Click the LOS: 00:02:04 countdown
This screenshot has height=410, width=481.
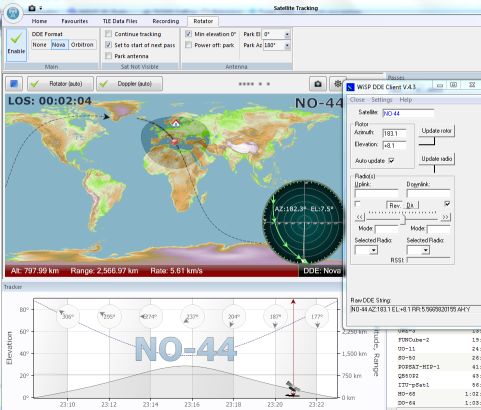pyautogui.click(x=50, y=101)
